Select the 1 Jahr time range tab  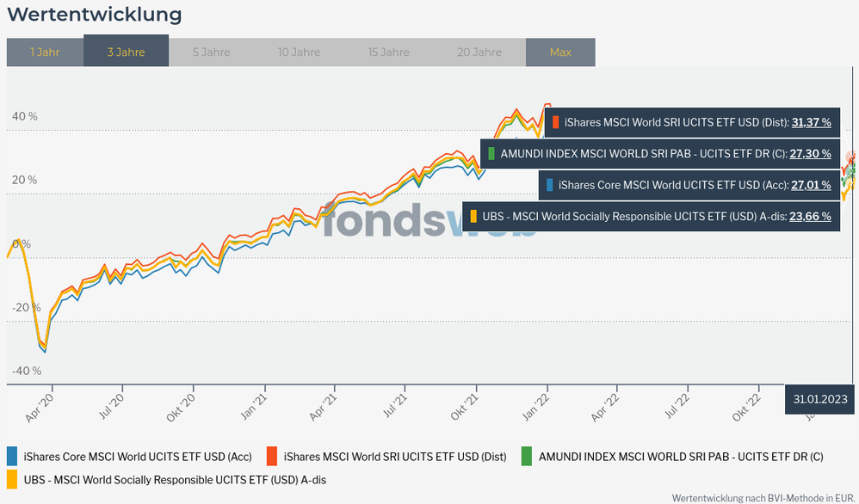(x=45, y=52)
